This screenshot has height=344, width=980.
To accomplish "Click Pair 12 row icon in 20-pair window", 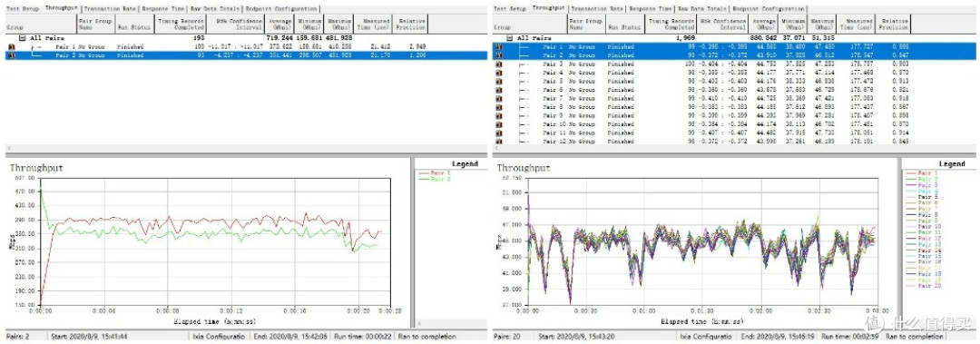I will [499, 142].
